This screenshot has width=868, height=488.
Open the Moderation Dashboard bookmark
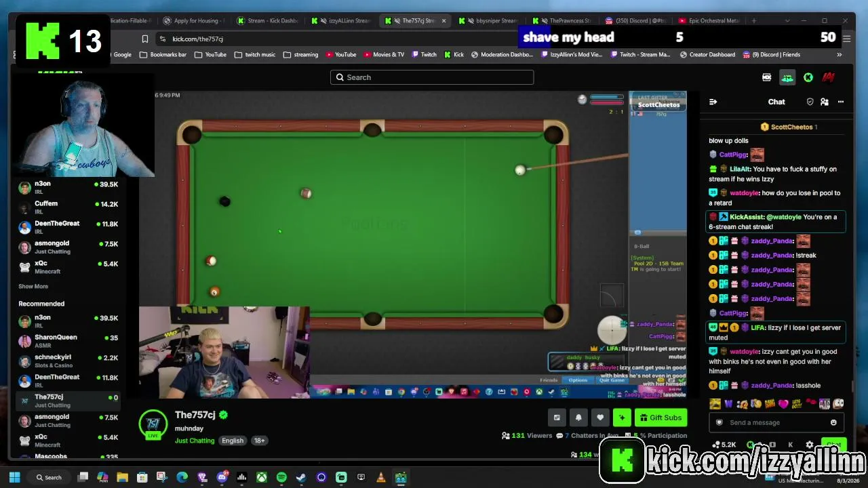[x=502, y=55]
